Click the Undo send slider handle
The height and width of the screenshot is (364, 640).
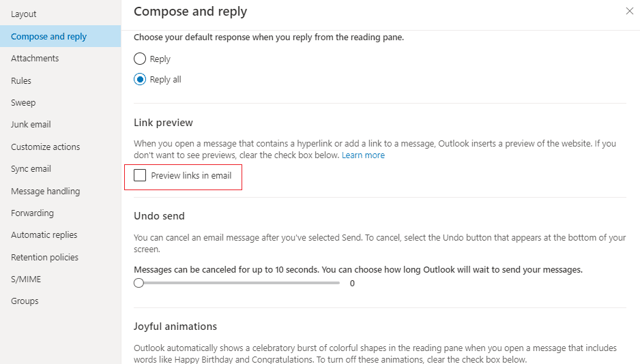point(139,283)
